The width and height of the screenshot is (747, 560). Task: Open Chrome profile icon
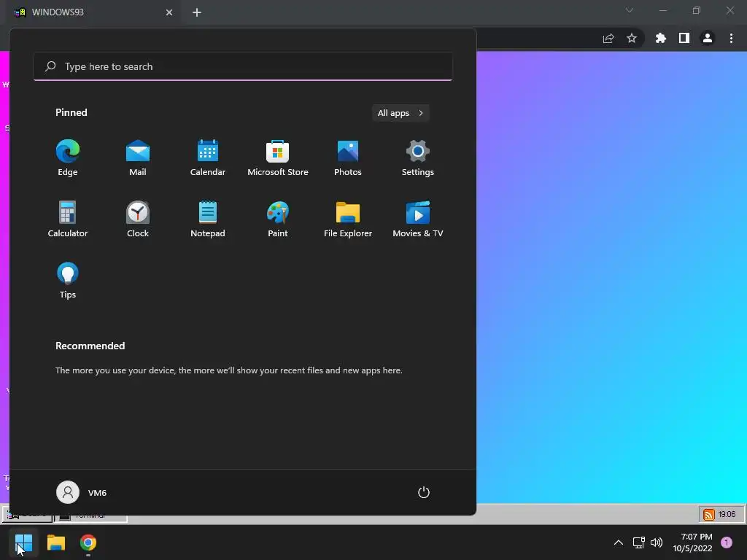coord(708,38)
